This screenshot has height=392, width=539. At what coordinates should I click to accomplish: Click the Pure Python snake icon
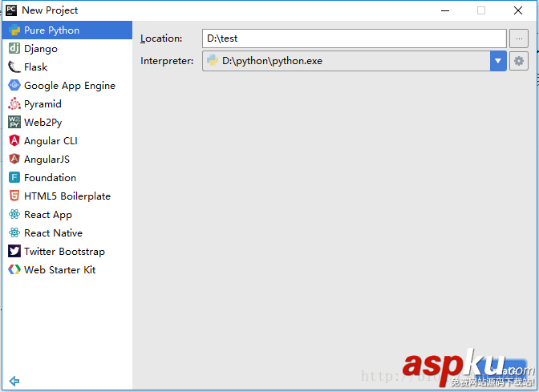pyautogui.click(x=14, y=30)
